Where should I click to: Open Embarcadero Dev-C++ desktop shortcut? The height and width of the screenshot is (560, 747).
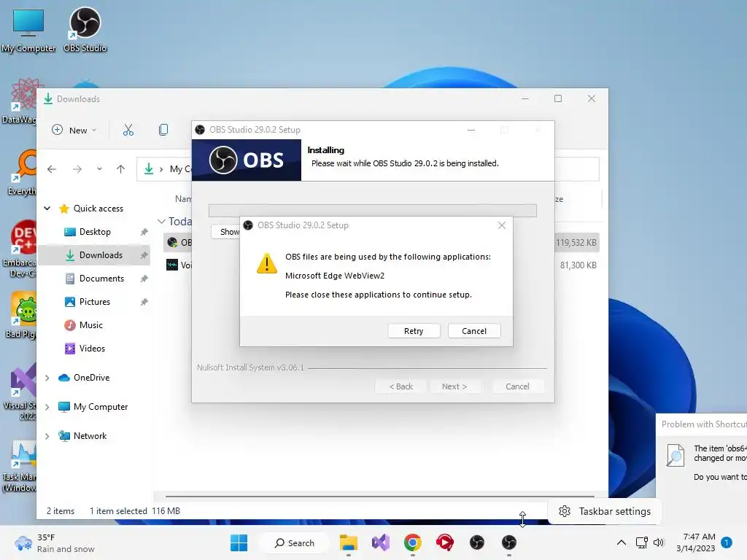coord(20,249)
